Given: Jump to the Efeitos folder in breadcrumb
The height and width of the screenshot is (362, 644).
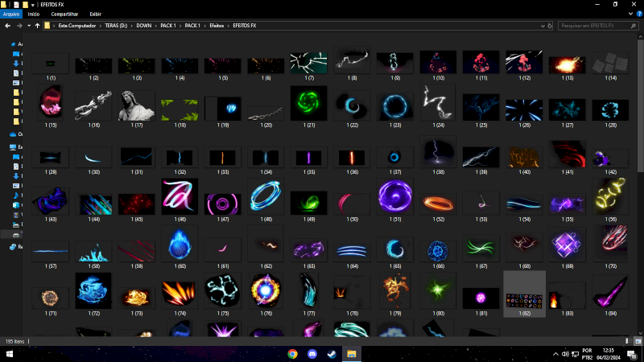Looking at the screenshot, I should tap(217, 26).
